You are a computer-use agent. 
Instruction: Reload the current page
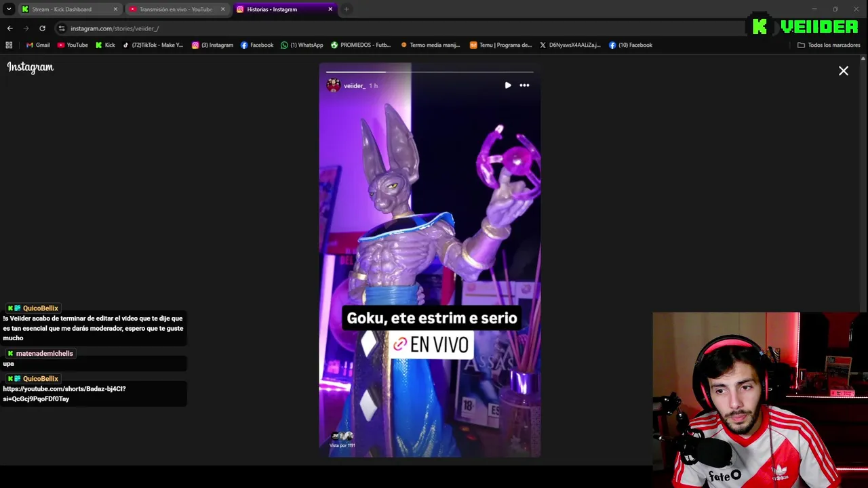click(42, 28)
